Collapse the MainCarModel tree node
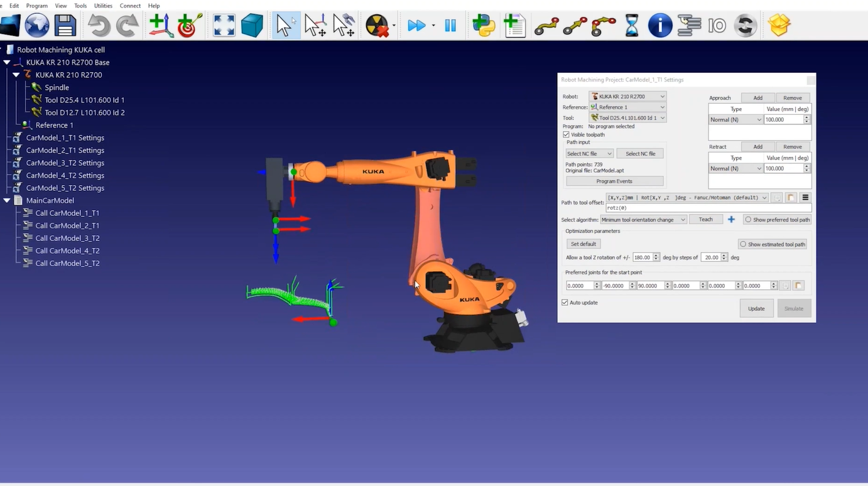Image resolution: width=868 pixels, height=486 pixels. pos(6,200)
